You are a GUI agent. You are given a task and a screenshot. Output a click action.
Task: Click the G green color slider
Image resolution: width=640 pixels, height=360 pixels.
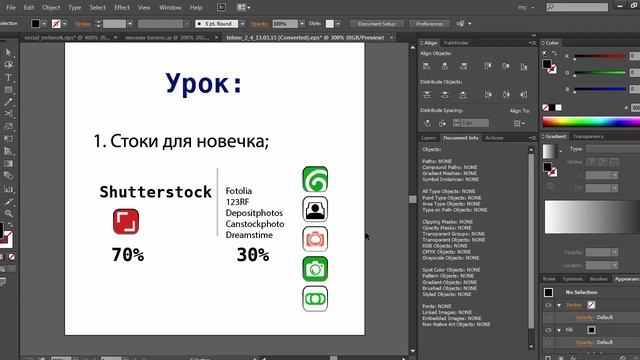(600, 73)
